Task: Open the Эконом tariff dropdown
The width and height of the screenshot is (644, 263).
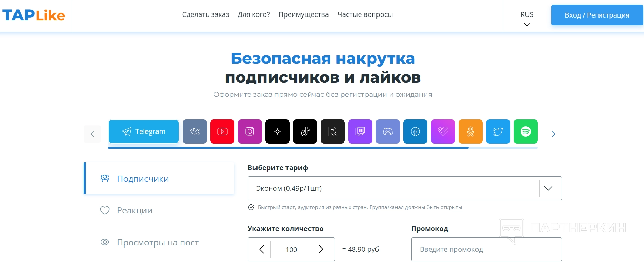Action: point(404,188)
